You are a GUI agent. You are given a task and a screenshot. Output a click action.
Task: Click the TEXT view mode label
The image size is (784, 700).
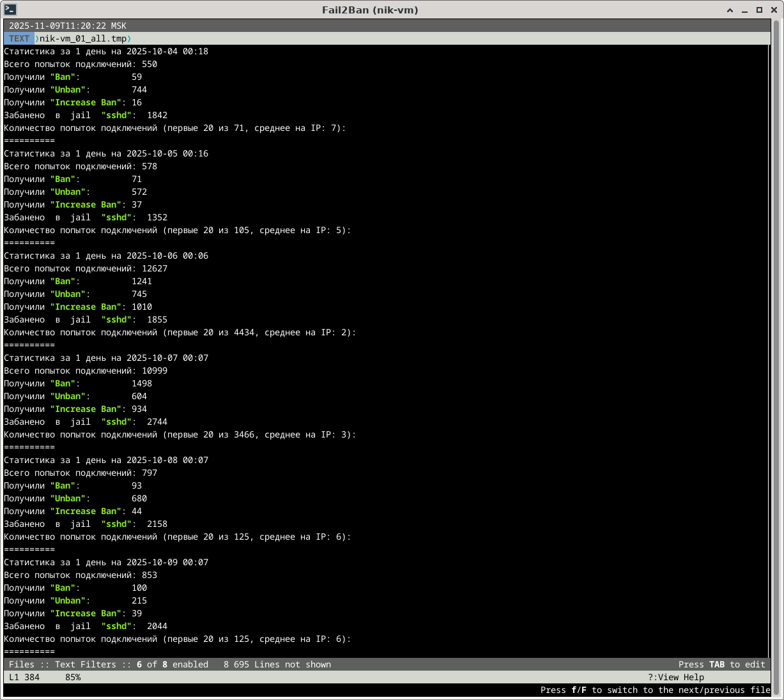click(x=19, y=38)
